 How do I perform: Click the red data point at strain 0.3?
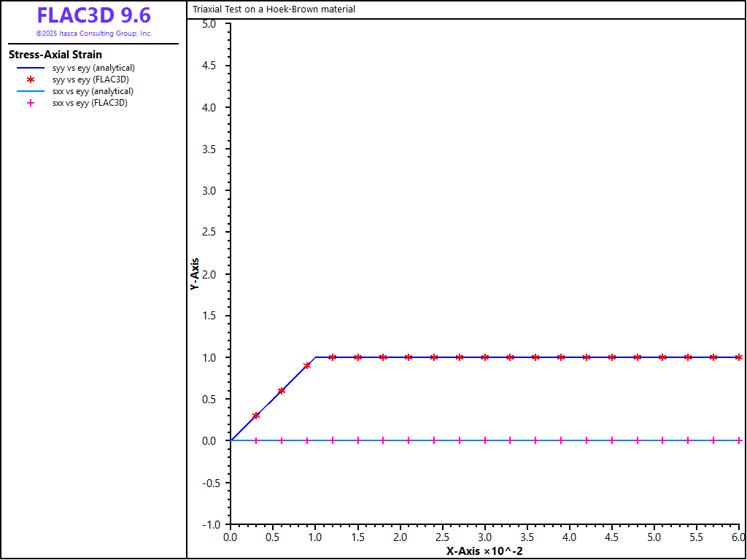pos(256,416)
